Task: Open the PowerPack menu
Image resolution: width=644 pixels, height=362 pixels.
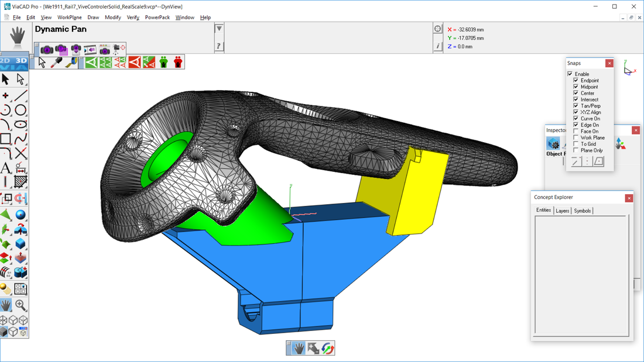Action: (x=157, y=18)
